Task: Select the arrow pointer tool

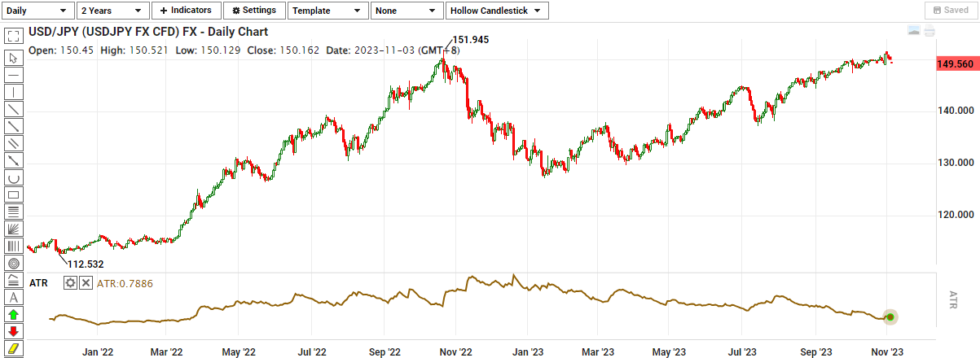Action: (x=13, y=58)
